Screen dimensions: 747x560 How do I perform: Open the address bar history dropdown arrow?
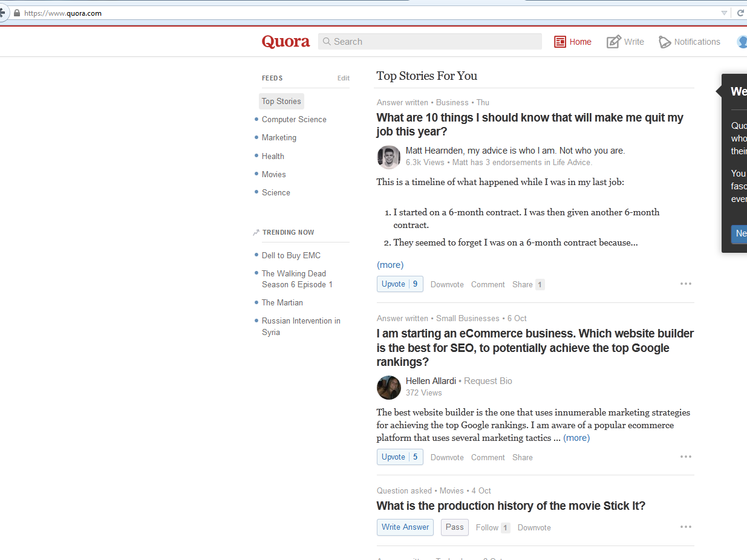724,13
